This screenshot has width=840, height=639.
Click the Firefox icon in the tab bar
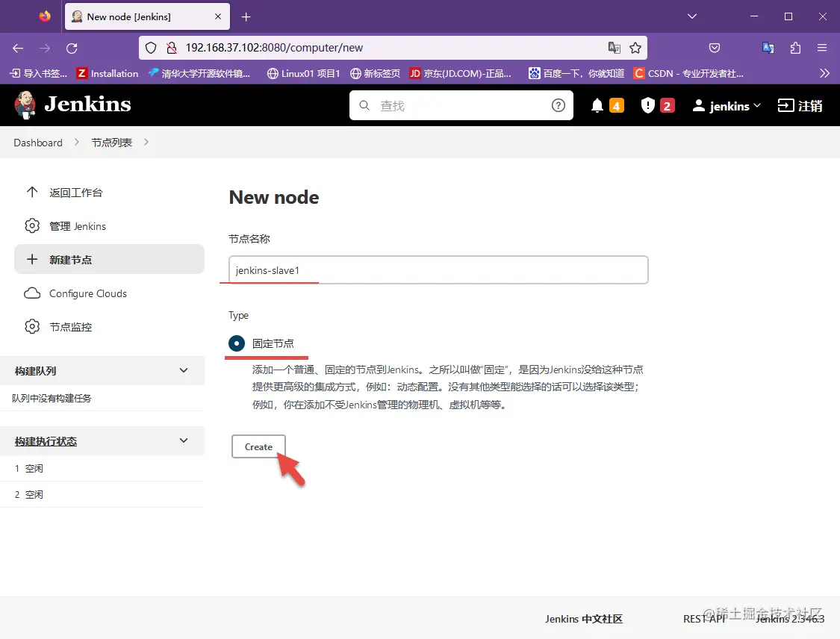45,16
